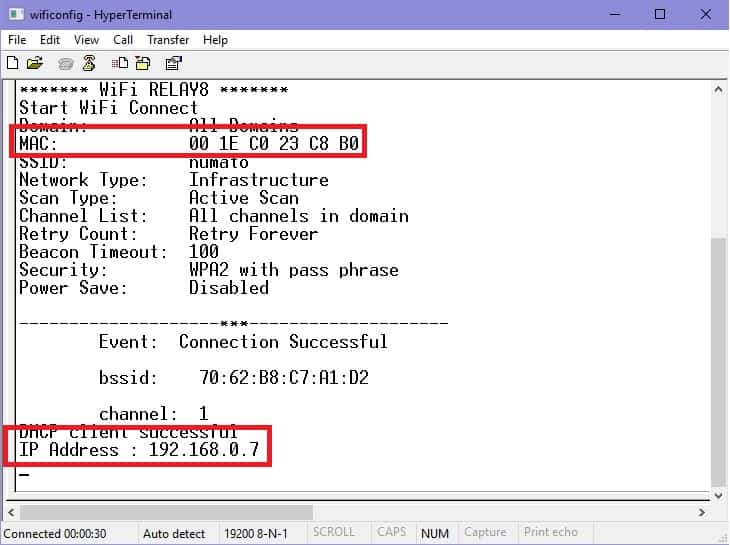Click the horizontal scrollbar right arrow
730x545 pixels.
tap(702, 512)
